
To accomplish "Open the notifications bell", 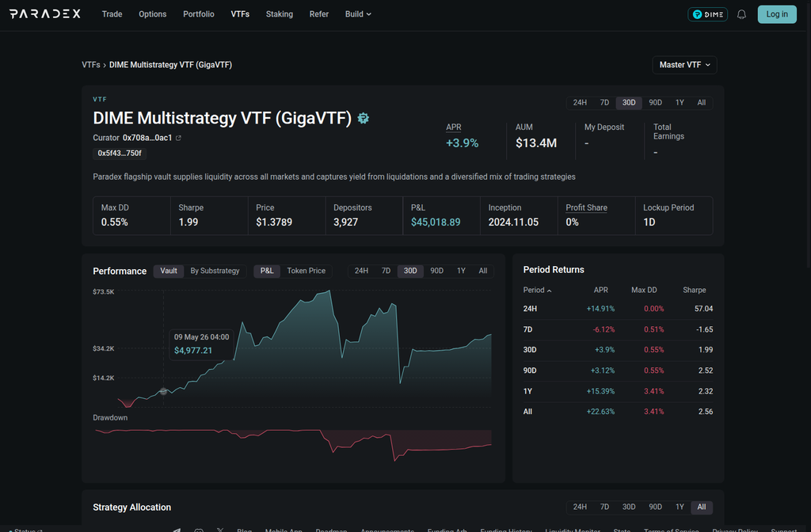I will 741,14.
